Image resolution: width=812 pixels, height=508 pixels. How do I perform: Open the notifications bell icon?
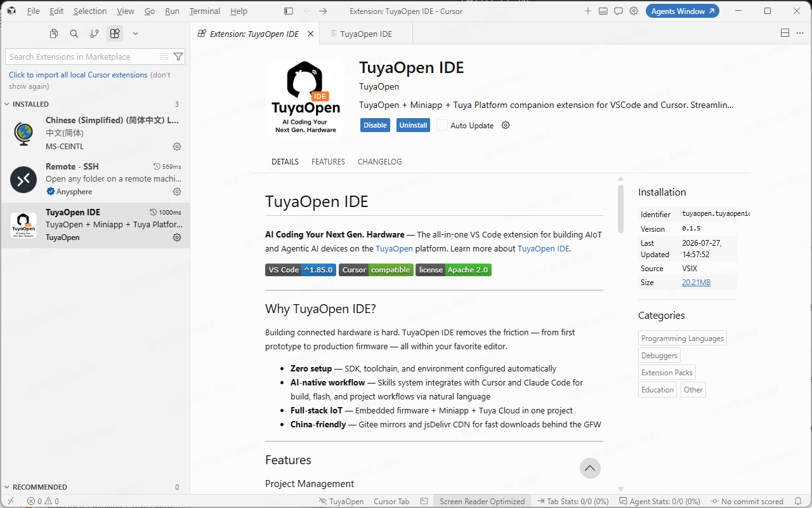tap(797, 501)
